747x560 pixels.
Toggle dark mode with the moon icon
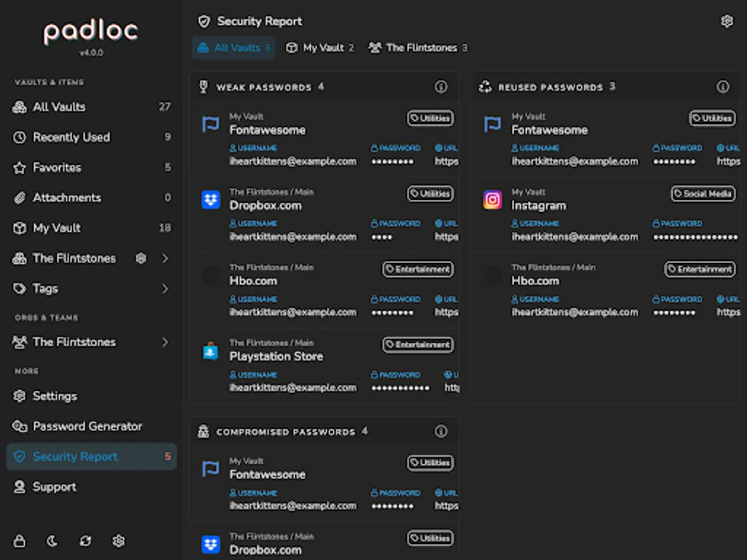[52, 541]
